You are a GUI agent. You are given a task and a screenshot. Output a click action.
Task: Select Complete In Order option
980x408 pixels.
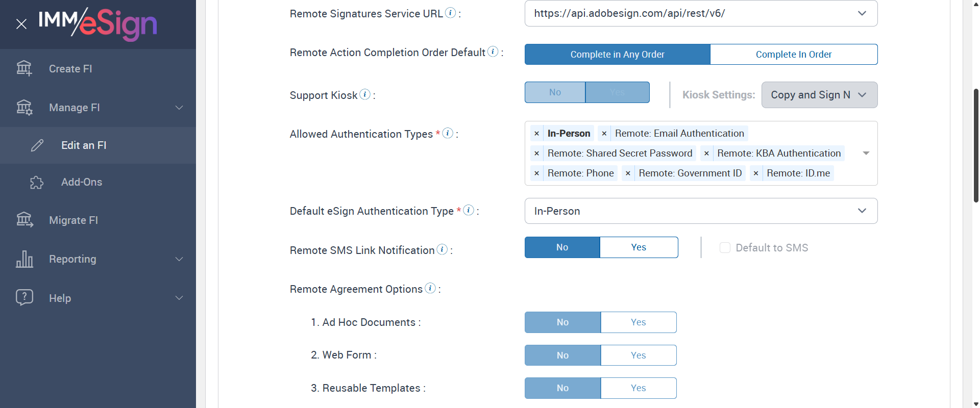click(x=793, y=55)
